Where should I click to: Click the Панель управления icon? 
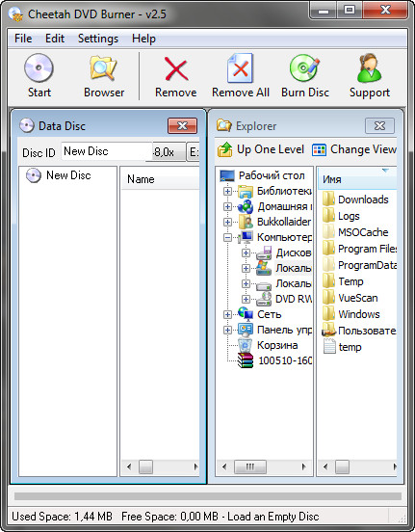[246, 330]
